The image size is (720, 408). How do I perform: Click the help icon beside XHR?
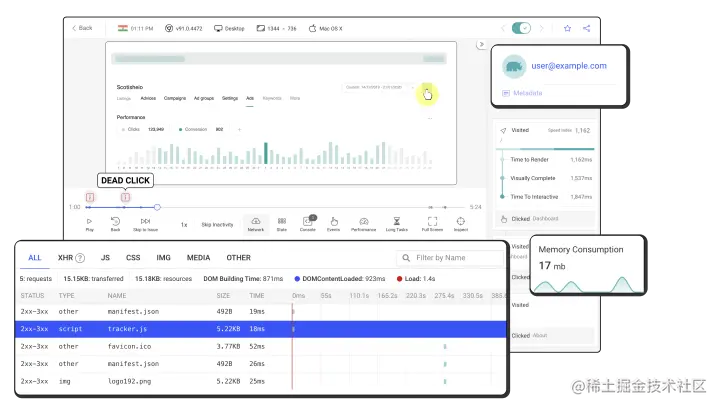[80, 258]
